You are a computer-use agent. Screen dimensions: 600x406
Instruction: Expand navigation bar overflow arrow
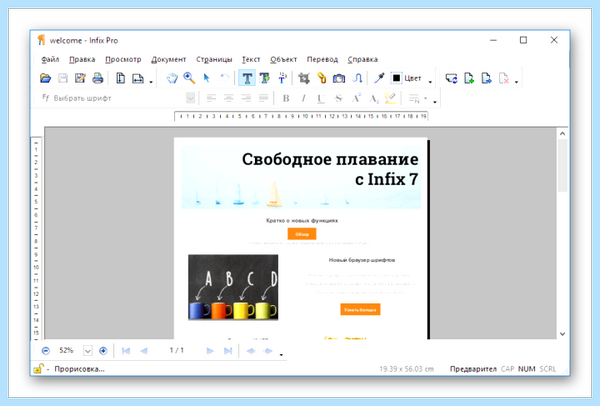pos(281,355)
